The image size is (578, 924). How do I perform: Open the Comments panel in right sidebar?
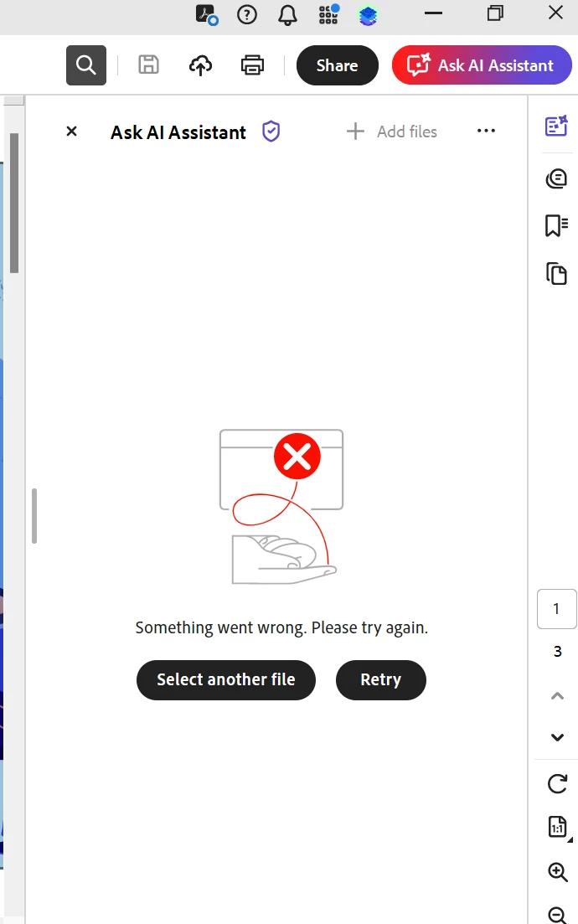[x=556, y=178]
